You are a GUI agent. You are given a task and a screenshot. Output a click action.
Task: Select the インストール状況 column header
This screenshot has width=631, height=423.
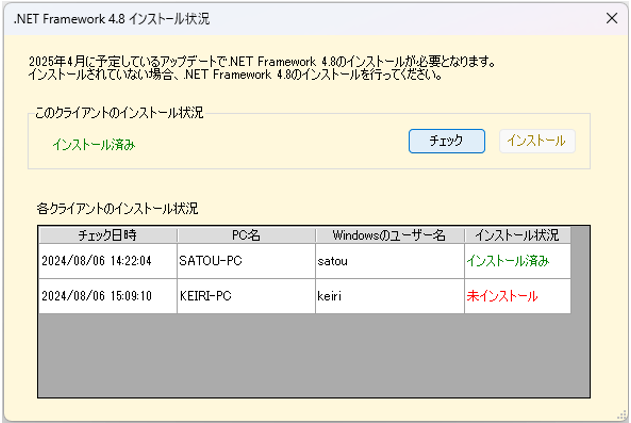pyautogui.click(x=518, y=235)
